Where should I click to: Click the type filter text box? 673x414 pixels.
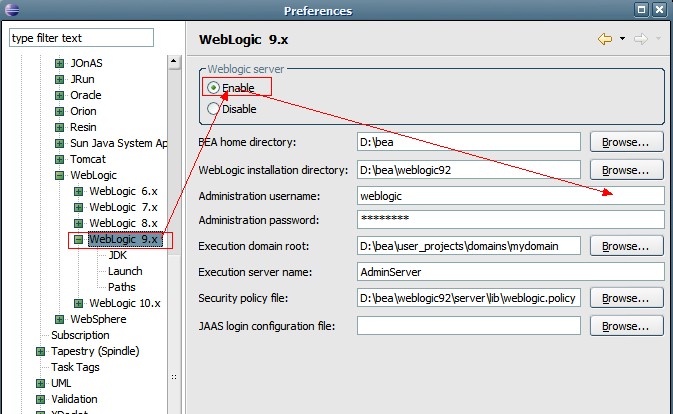pos(80,38)
